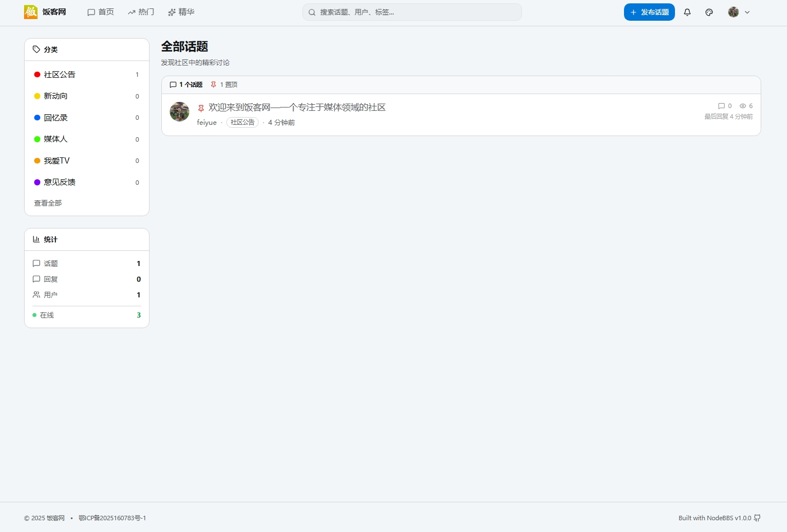This screenshot has width=787, height=532.
Task: Open the 热门 nav item
Action: tap(141, 12)
